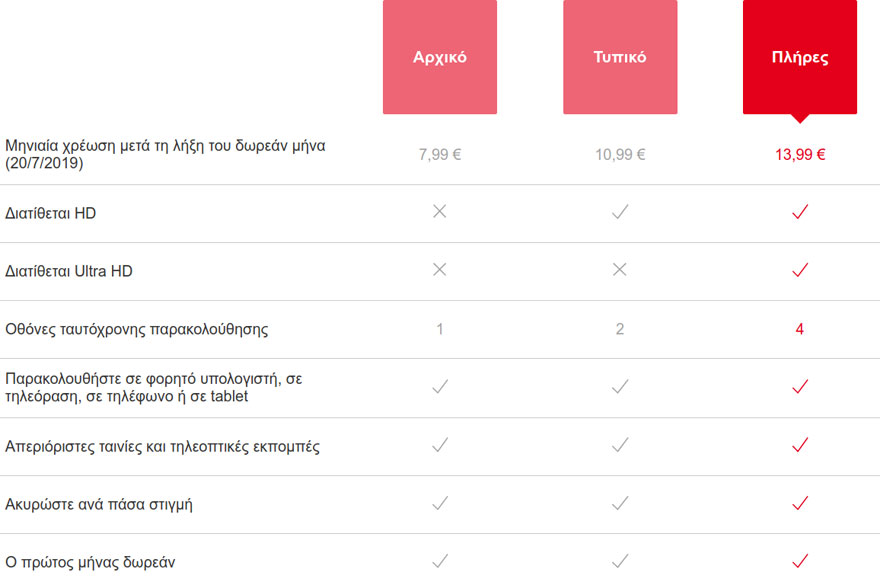This screenshot has width=880, height=585.
Task: Click Αρχικό checkmark for free first month
Action: [x=440, y=561]
